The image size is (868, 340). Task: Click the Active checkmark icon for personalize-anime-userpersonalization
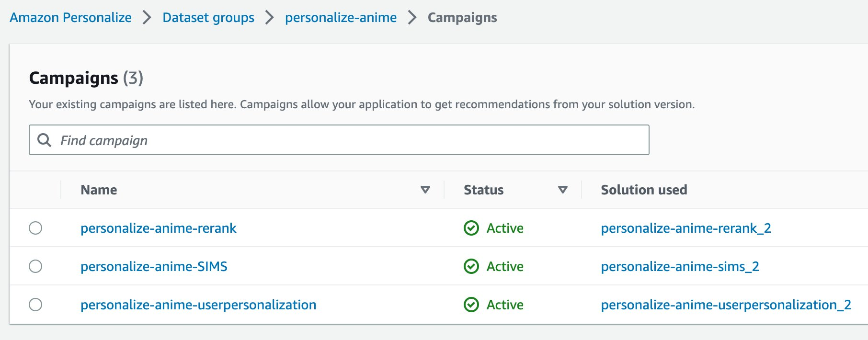[471, 305]
